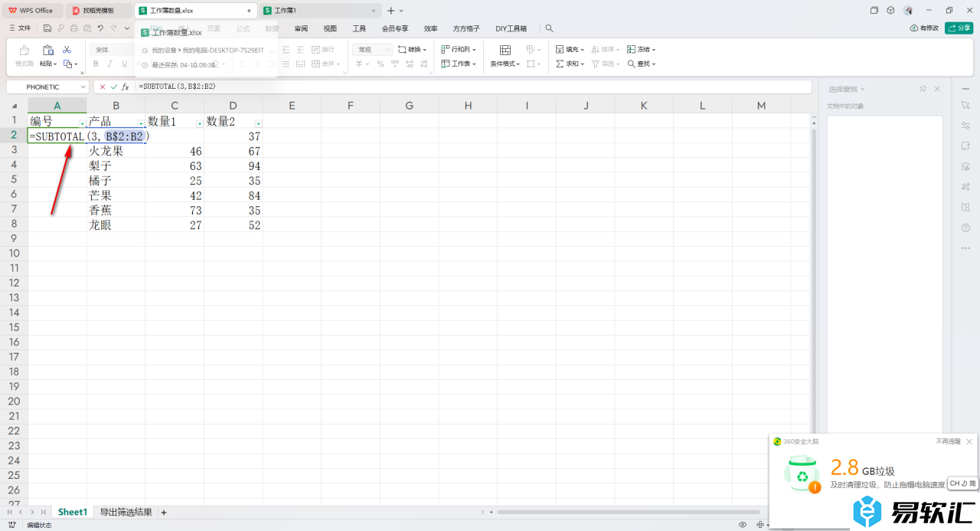
Task: Switch to the 工作簿1 document tab
Action: [319, 11]
